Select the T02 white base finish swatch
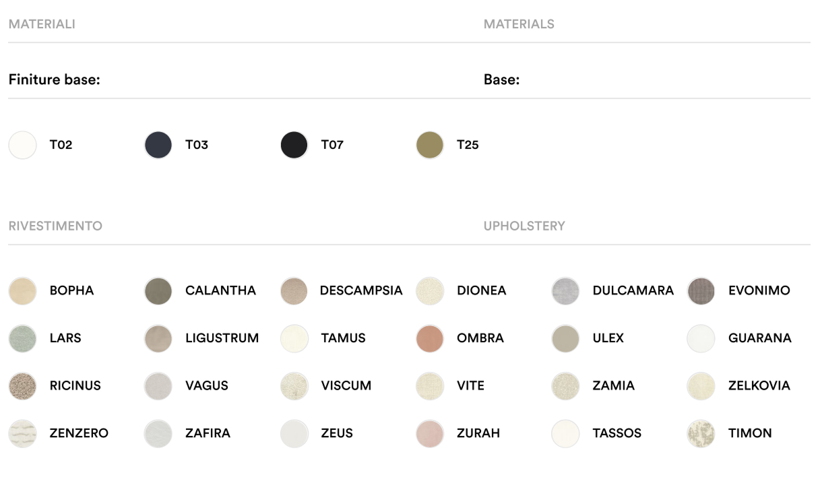The width and height of the screenshot is (820, 504). pyautogui.click(x=22, y=145)
